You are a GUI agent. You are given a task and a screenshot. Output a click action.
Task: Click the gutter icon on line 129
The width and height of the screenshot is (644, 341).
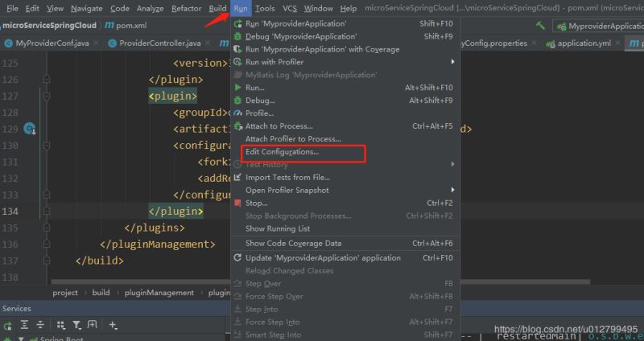tap(30, 129)
